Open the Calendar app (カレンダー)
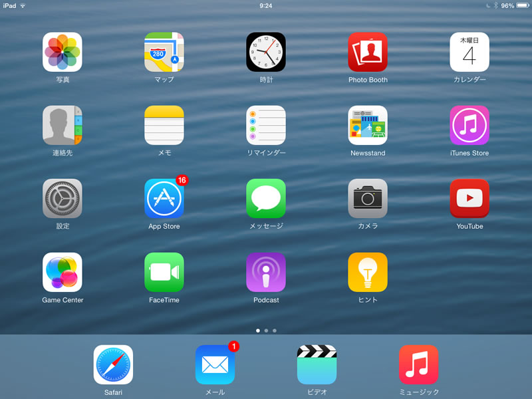This screenshot has height=399, width=532. (x=469, y=52)
